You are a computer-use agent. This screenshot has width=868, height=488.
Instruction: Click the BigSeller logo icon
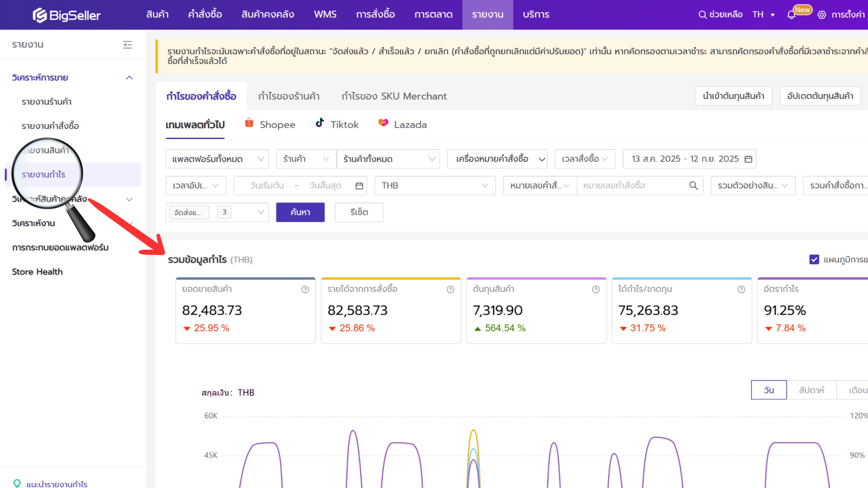(x=40, y=15)
